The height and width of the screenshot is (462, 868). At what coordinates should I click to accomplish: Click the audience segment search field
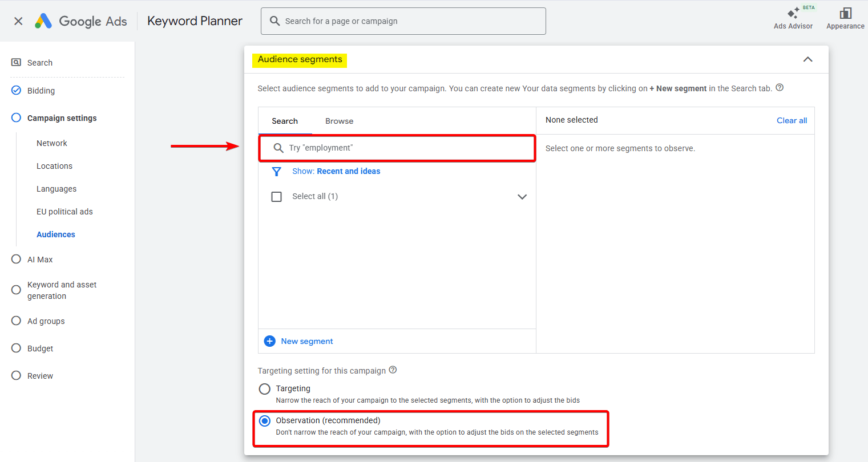399,148
